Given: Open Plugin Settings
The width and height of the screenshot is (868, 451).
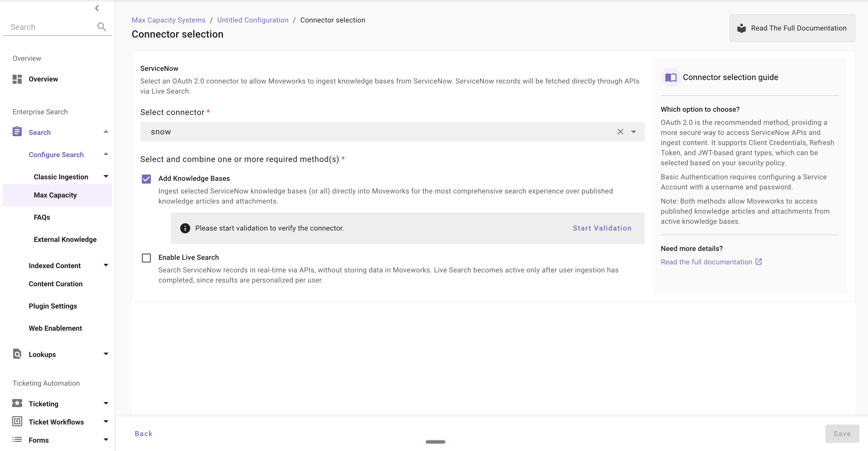Looking at the screenshot, I should click(53, 306).
